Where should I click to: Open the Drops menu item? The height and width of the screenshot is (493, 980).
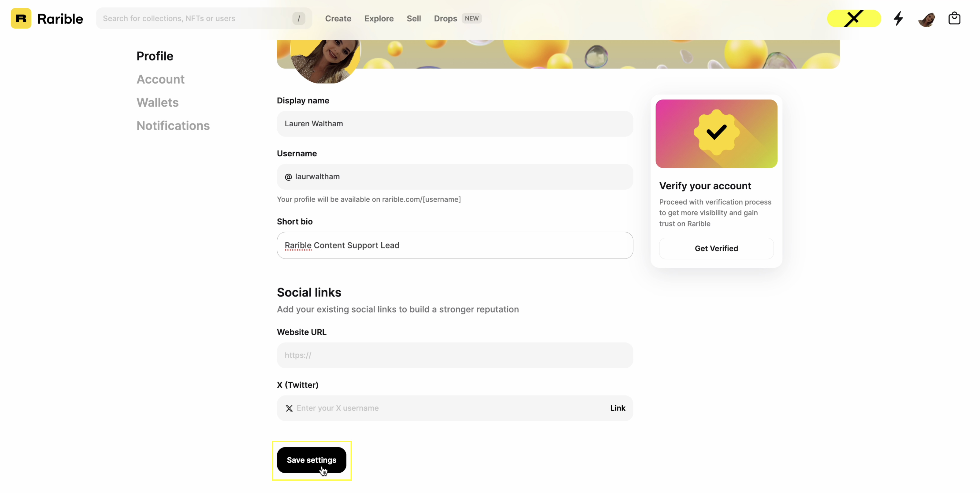pyautogui.click(x=445, y=18)
